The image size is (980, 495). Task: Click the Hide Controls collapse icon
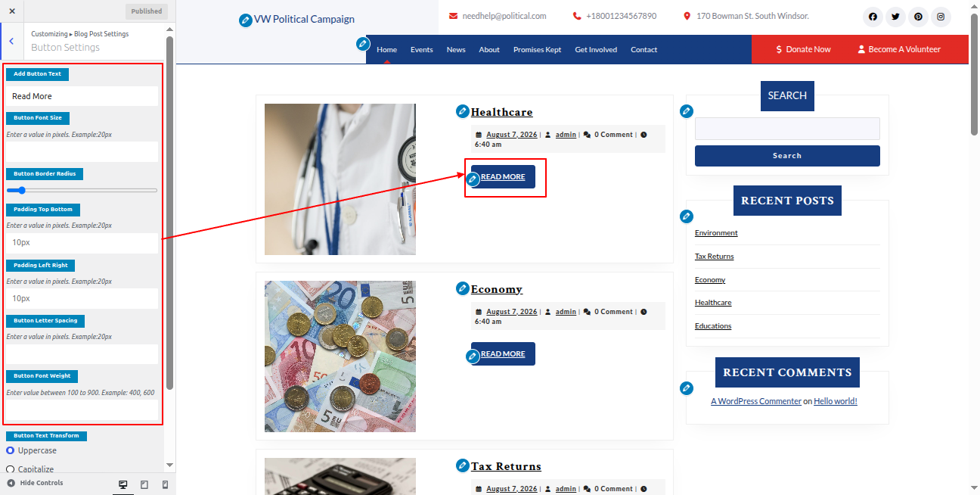point(11,483)
